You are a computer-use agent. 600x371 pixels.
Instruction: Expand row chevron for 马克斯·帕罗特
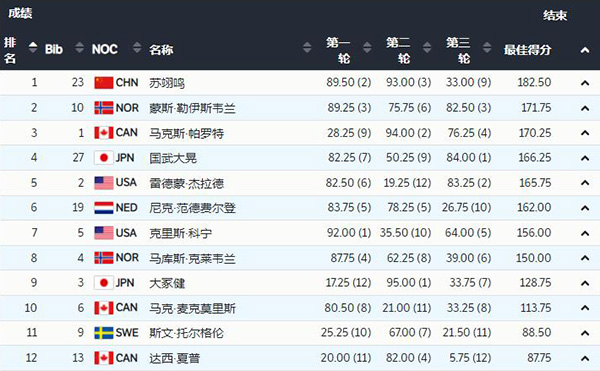[x=585, y=133]
